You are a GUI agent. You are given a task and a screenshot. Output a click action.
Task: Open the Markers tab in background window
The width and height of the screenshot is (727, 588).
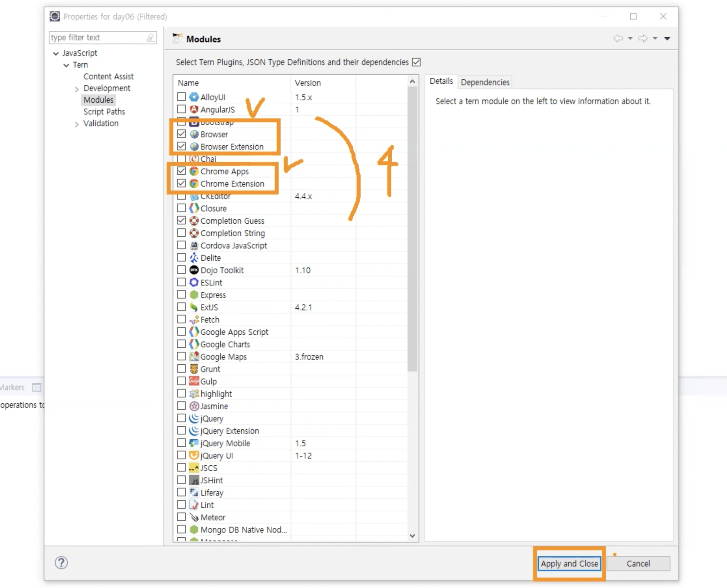[x=13, y=387]
